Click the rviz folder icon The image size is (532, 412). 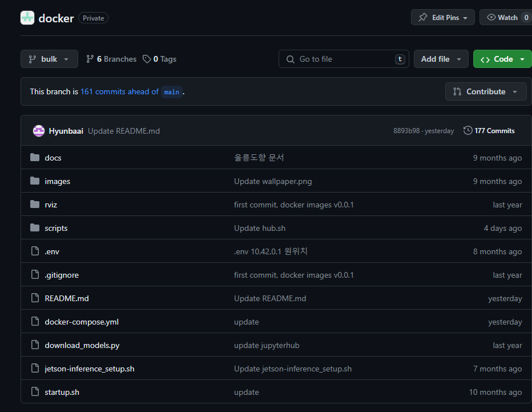[x=35, y=204]
